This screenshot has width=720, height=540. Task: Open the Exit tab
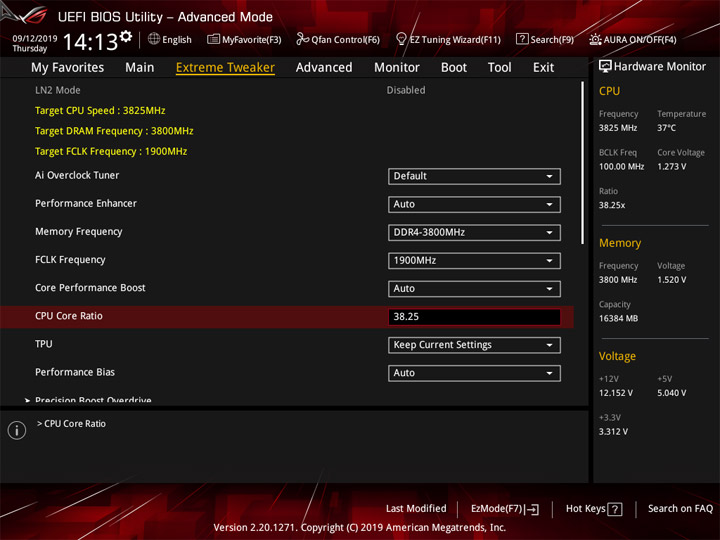543,68
